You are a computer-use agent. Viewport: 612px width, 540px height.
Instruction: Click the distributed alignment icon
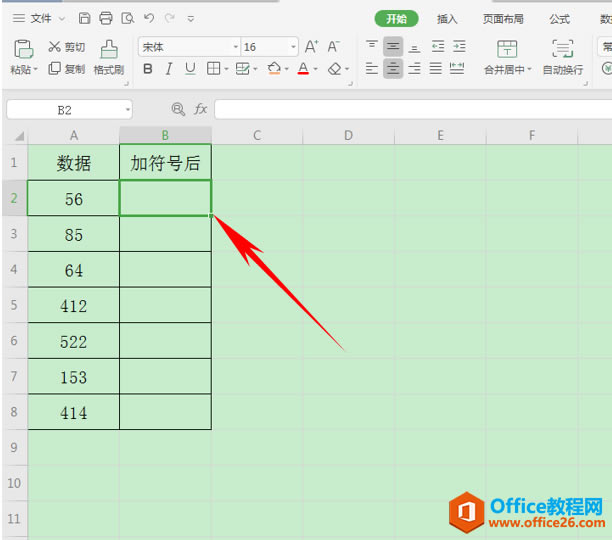457,69
